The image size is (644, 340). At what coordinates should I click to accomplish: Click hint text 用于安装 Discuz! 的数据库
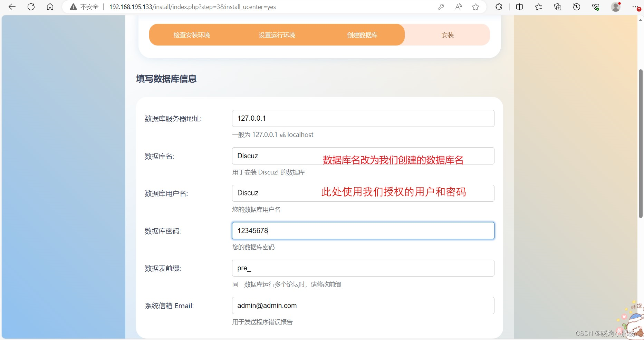[x=269, y=172]
